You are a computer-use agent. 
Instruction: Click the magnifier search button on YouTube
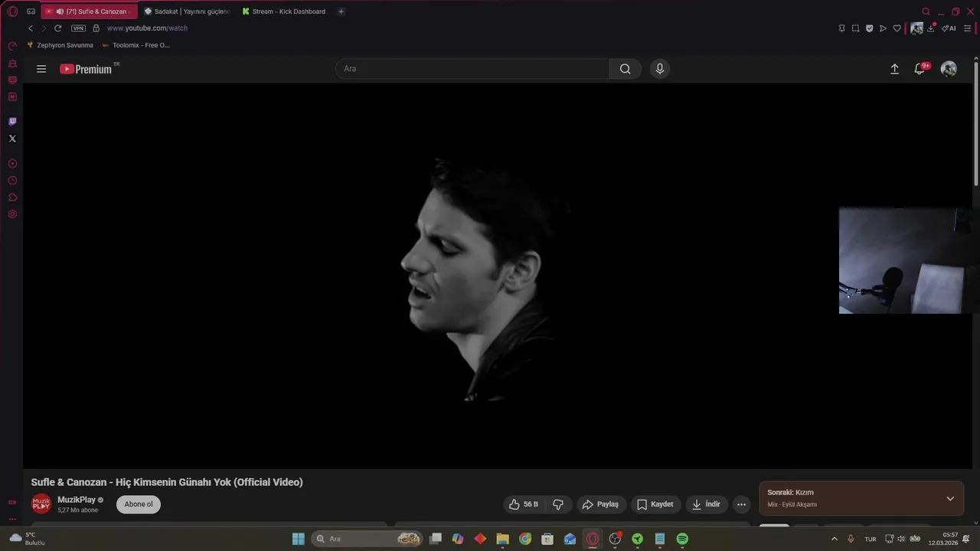click(x=626, y=69)
